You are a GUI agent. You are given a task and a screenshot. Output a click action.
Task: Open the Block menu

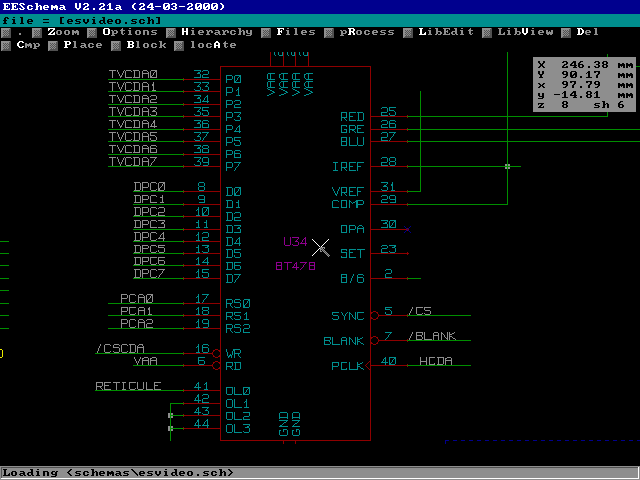146,45
